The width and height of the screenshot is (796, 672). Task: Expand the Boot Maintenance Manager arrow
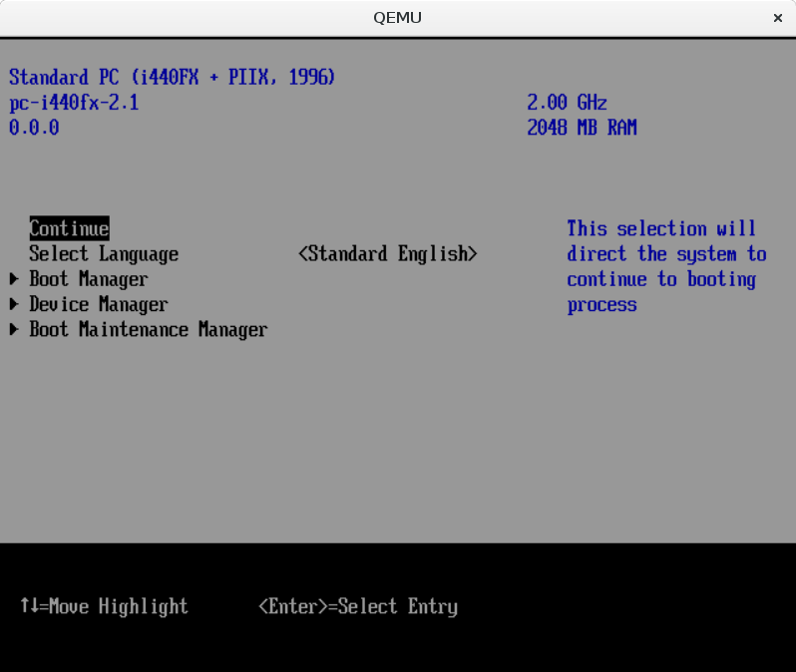[14, 329]
